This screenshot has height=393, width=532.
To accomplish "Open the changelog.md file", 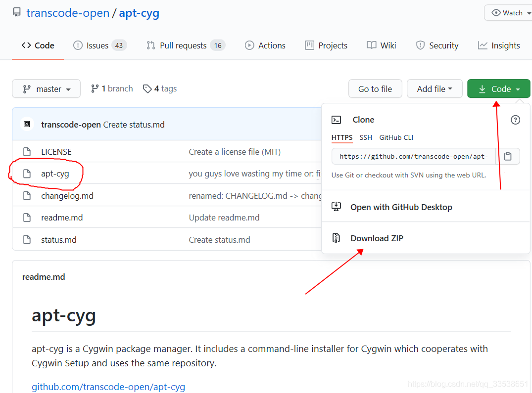I will tap(67, 196).
